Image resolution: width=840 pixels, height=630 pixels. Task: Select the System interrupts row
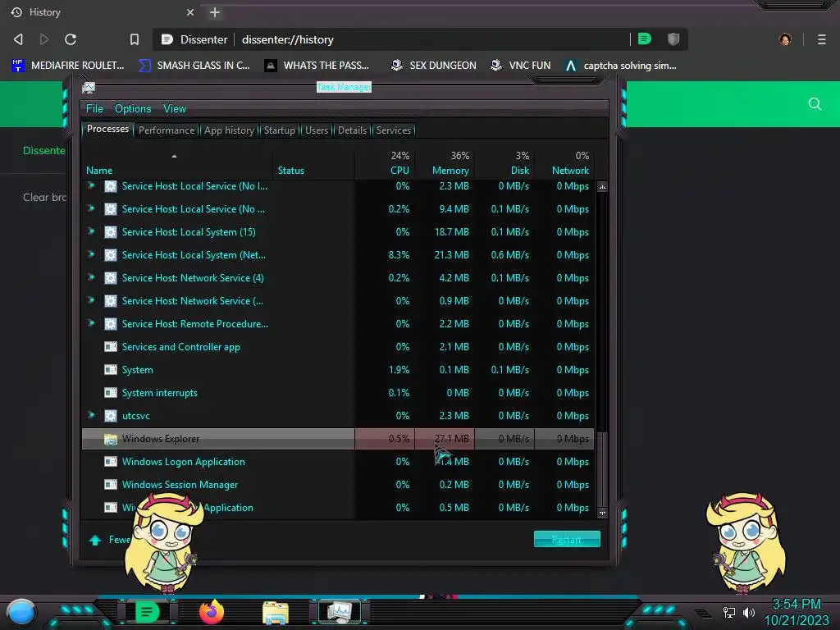(337, 393)
